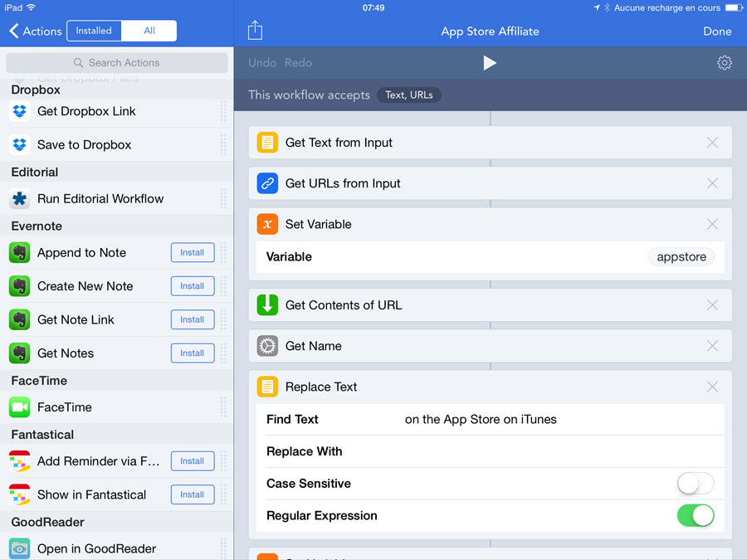Select the Run Editorial Workflow icon
Viewport: 747px width, 560px height.
click(x=20, y=198)
